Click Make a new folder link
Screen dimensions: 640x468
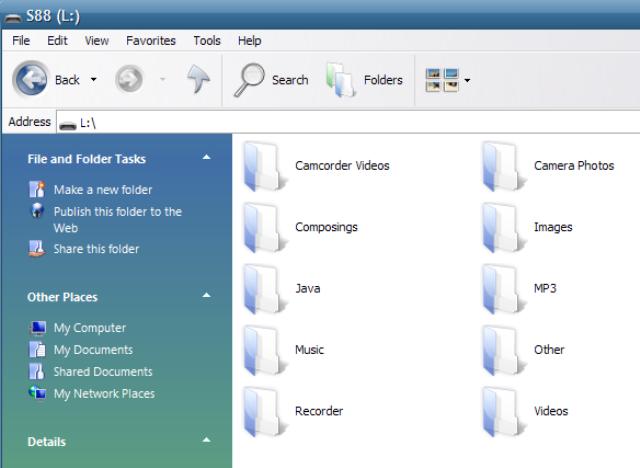pos(103,190)
